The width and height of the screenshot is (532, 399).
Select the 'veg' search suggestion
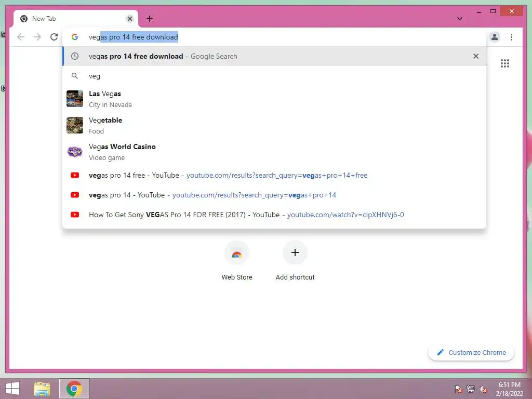pyautogui.click(x=274, y=76)
